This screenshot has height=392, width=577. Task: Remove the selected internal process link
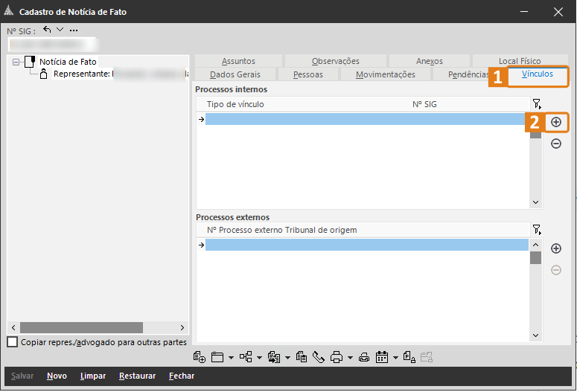(x=556, y=144)
